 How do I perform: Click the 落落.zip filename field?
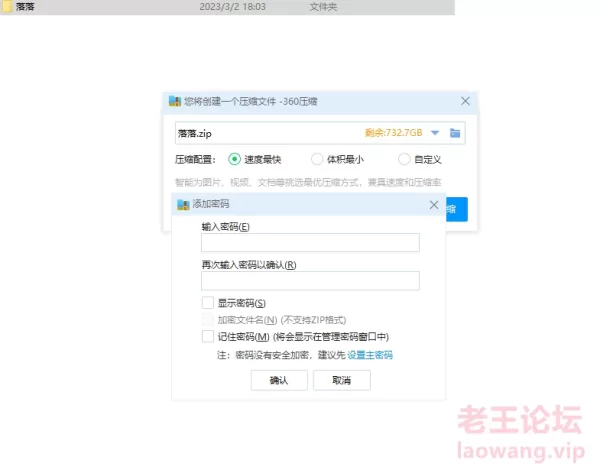[265, 132]
